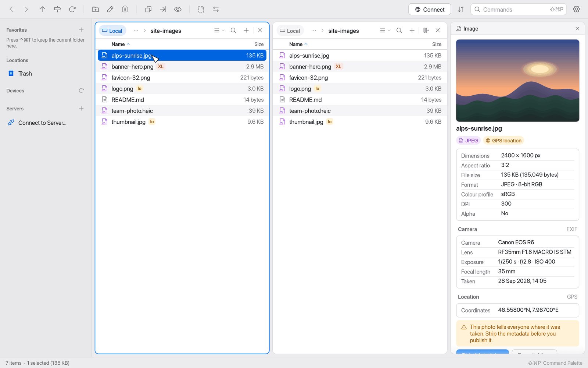Image resolution: width=588 pixels, height=368 pixels.
Task: Sort left pane by Name column
Action: click(x=121, y=44)
